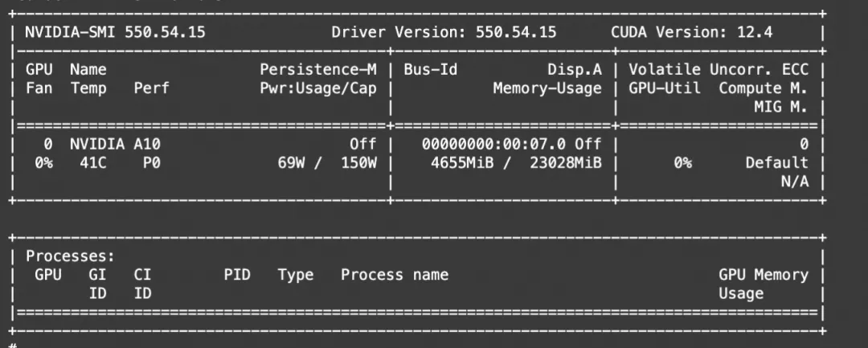Viewport: 868px width, 348px height.
Task: Click the Process name column header
Action: 394,275
